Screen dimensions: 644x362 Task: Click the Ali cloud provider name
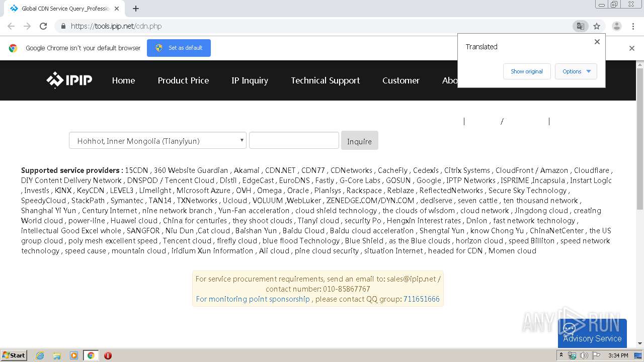pyautogui.click(x=274, y=251)
